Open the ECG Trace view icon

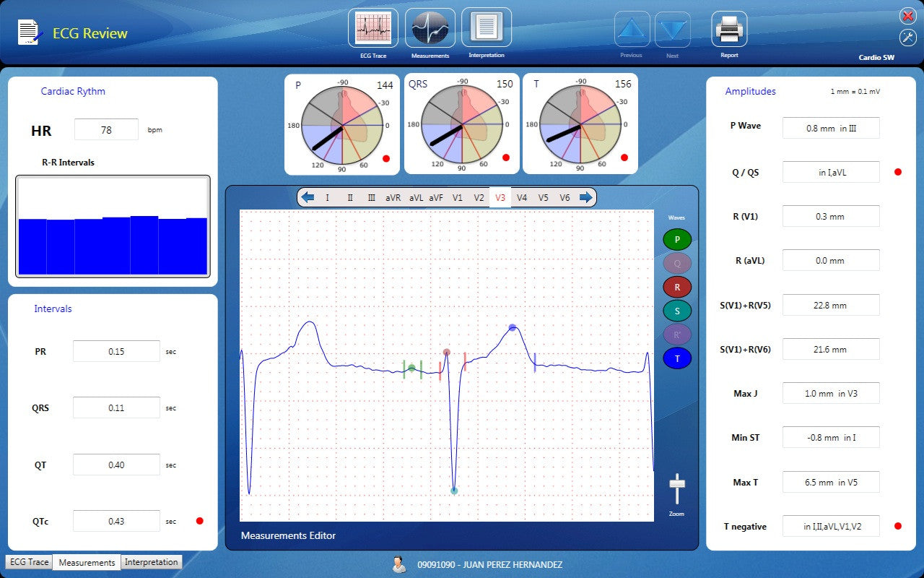point(372,29)
